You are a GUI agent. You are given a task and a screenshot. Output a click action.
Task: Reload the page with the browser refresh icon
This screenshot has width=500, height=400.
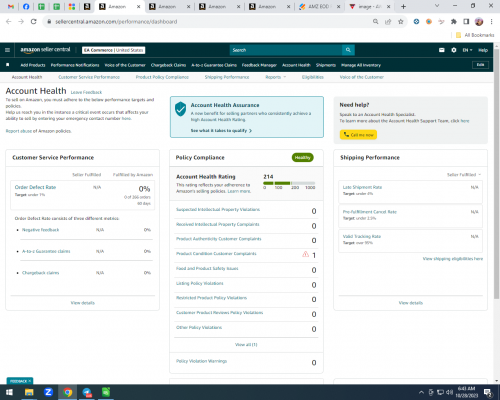pos(33,22)
